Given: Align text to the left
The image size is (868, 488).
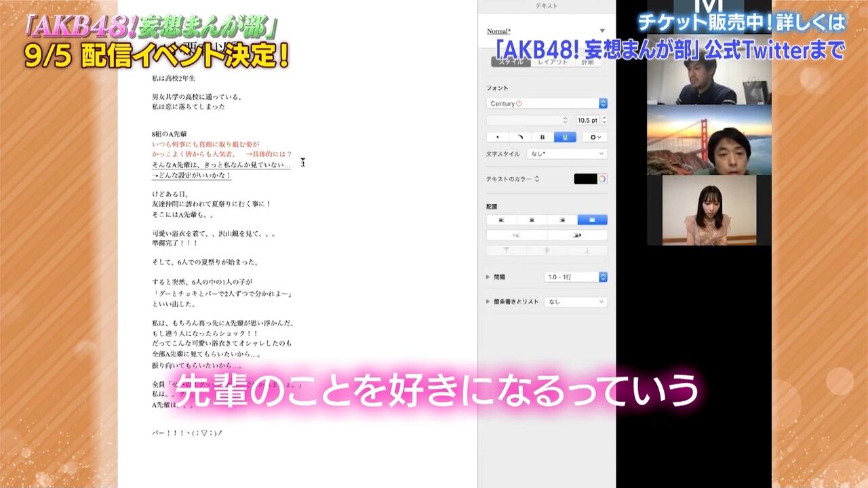Looking at the screenshot, I should pyautogui.click(x=502, y=220).
